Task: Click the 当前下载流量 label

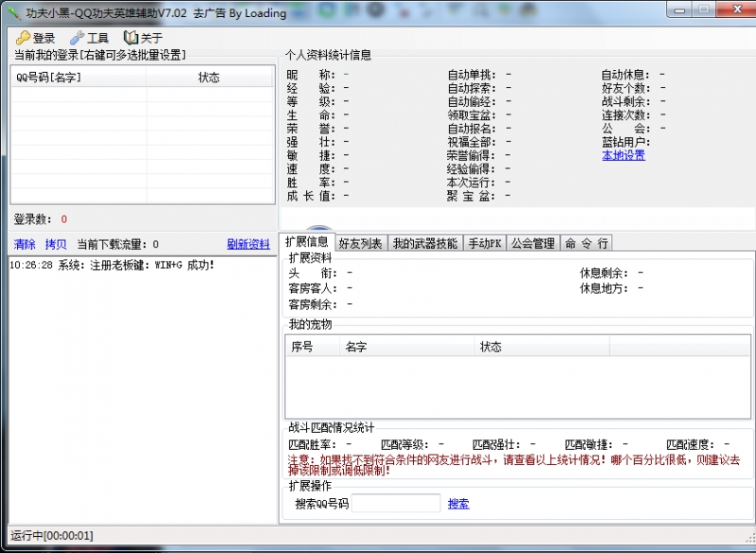Action: point(113,245)
